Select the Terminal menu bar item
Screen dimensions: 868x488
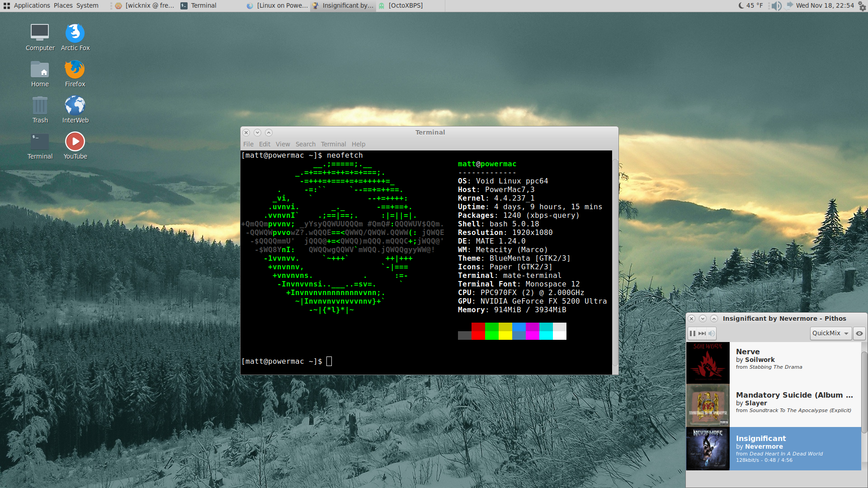pos(332,144)
